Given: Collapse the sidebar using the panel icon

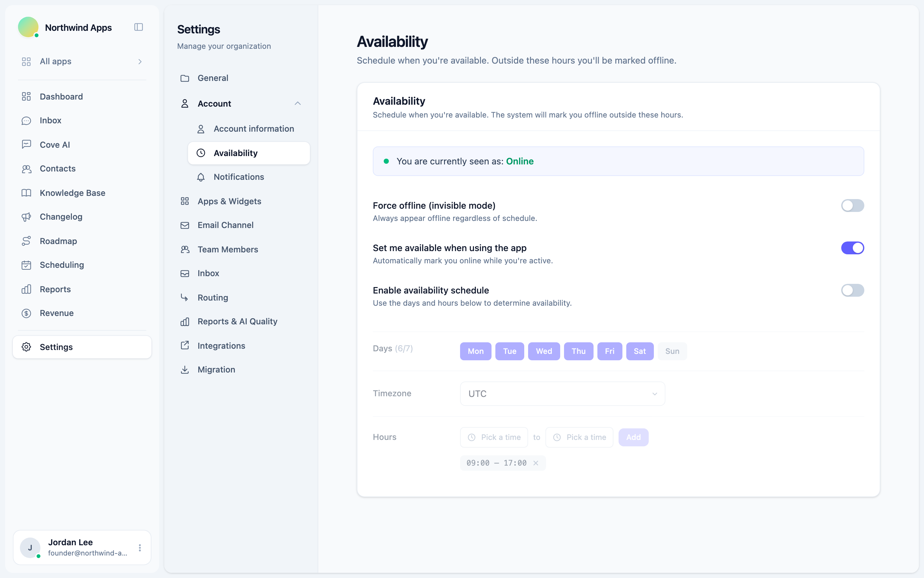Looking at the screenshot, I should click(x=139, y=27).
